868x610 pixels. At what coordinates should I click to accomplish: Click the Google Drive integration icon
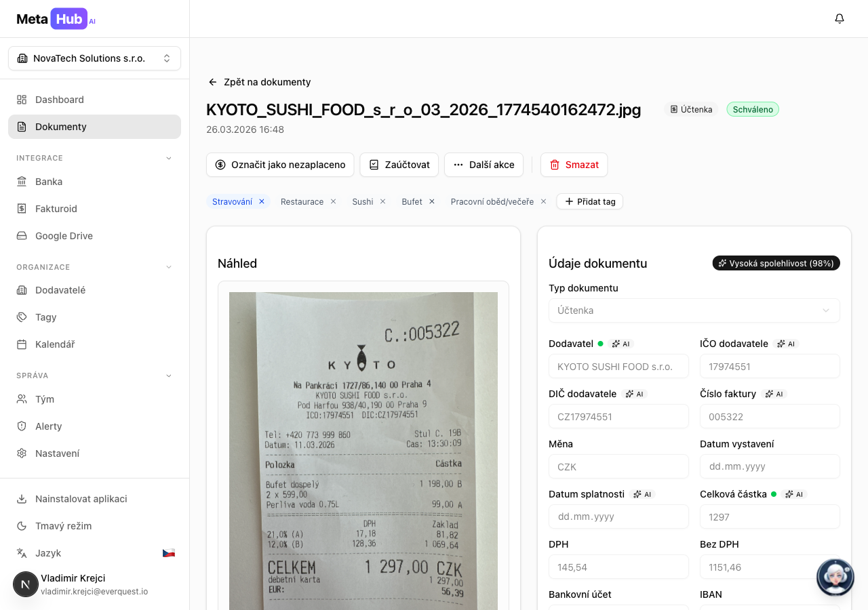[20, 235]
